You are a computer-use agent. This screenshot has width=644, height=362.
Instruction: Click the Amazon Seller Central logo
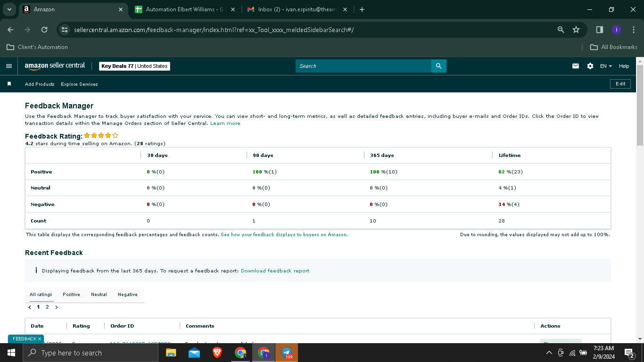tap(55, 66)
